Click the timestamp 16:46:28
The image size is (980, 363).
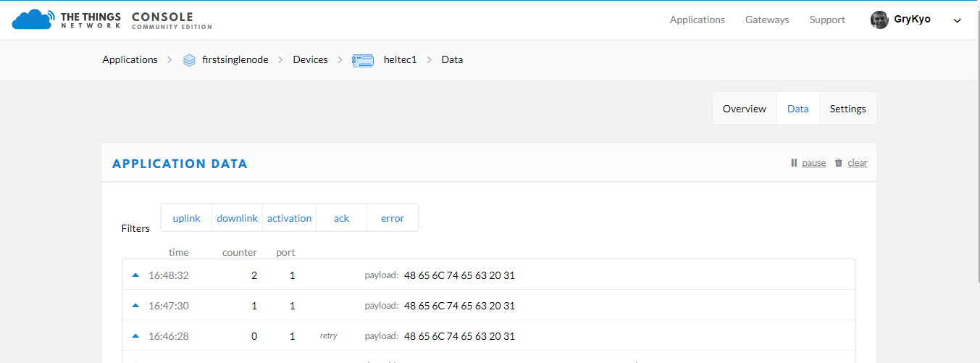[x=169, y=336]
